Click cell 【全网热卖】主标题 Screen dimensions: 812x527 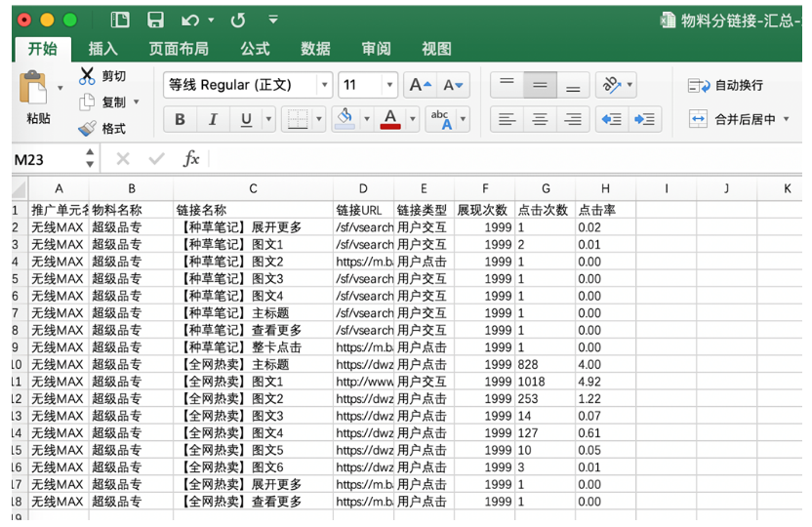[253, 364]
